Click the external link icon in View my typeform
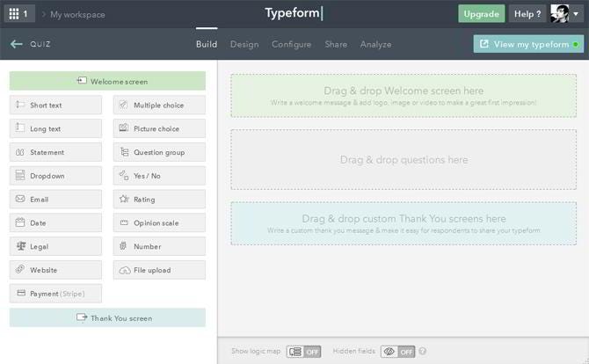This screenshot has width=589, height=364. click(x=484, y=44)
